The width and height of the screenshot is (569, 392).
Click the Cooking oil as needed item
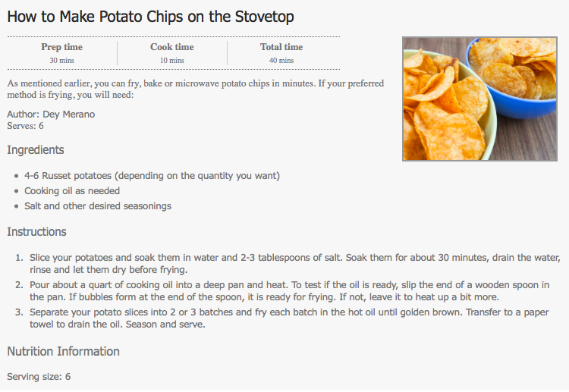point(72,191)
